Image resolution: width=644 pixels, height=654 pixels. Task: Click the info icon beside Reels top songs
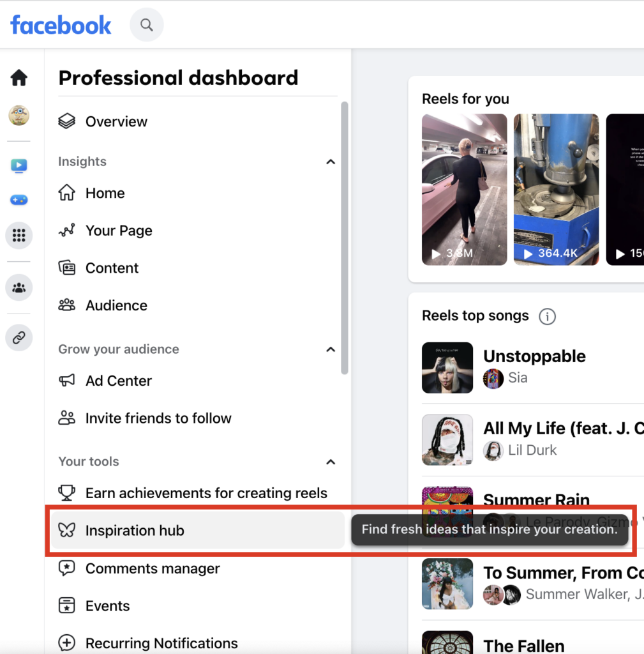click(x=547, y=316)
